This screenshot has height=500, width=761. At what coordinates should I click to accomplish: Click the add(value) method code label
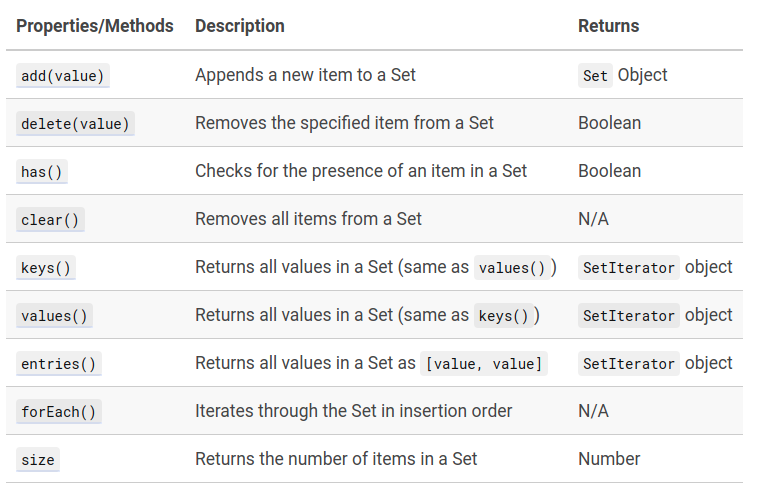[x=62, y=76]
